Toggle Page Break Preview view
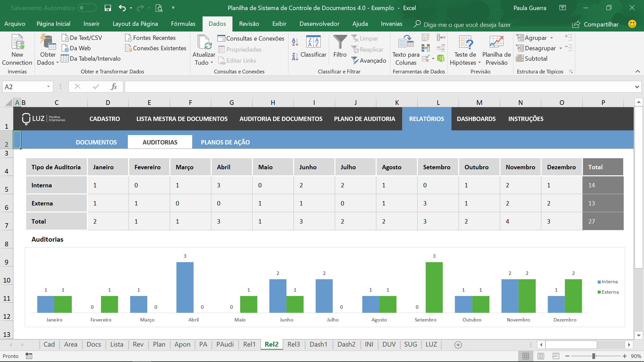This screenshot has width=644, height=362. (556, 356)
